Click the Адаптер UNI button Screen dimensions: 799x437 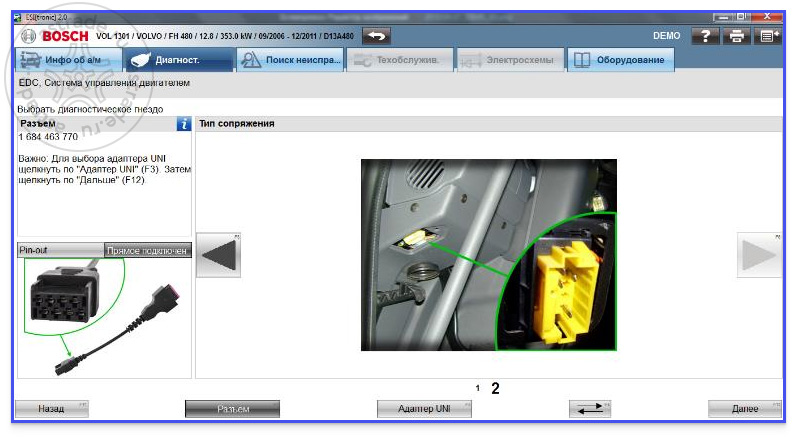click(x=424, y=408)
